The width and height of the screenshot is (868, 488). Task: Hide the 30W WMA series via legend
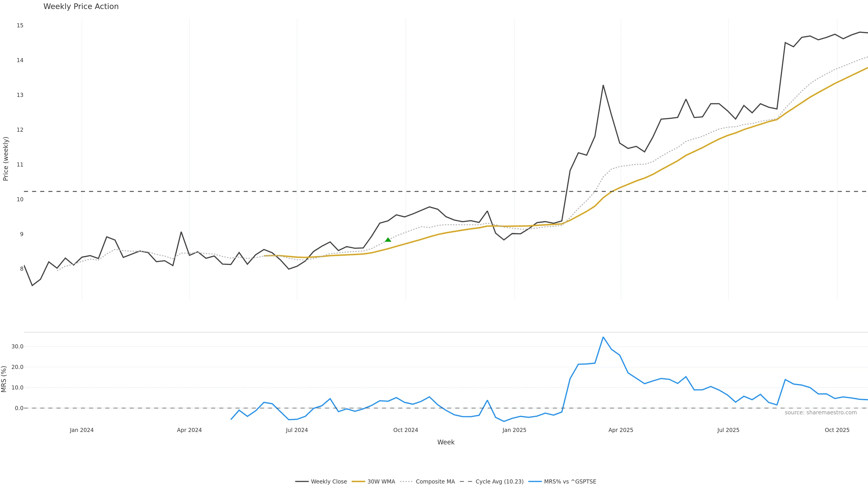381,482
